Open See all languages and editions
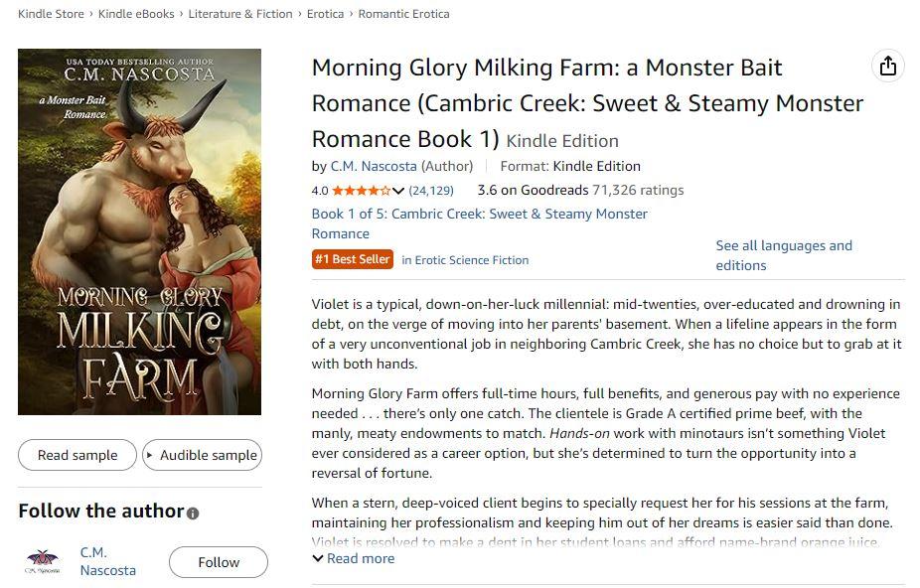Image resolution: width=920 pixels, height=588 pixels. tap(783, 255)
